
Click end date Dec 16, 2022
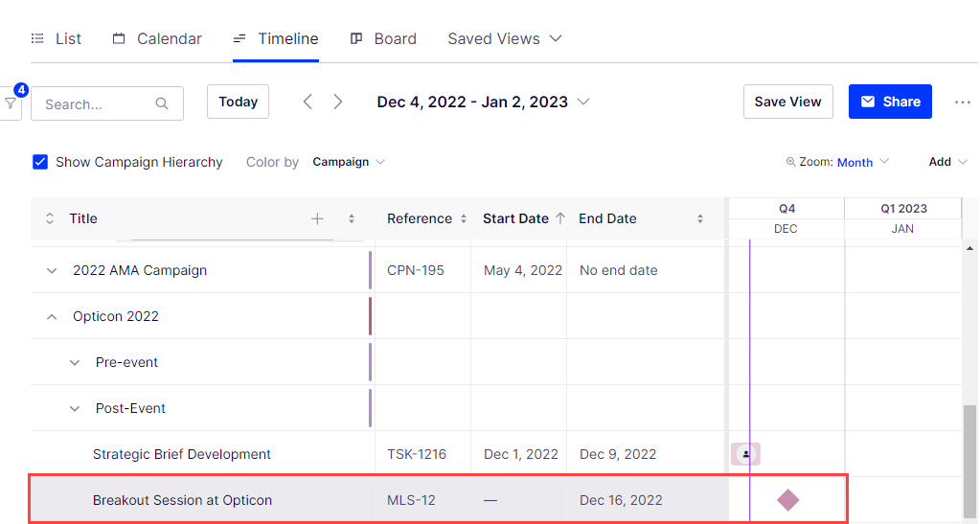[x=621, y=500]
